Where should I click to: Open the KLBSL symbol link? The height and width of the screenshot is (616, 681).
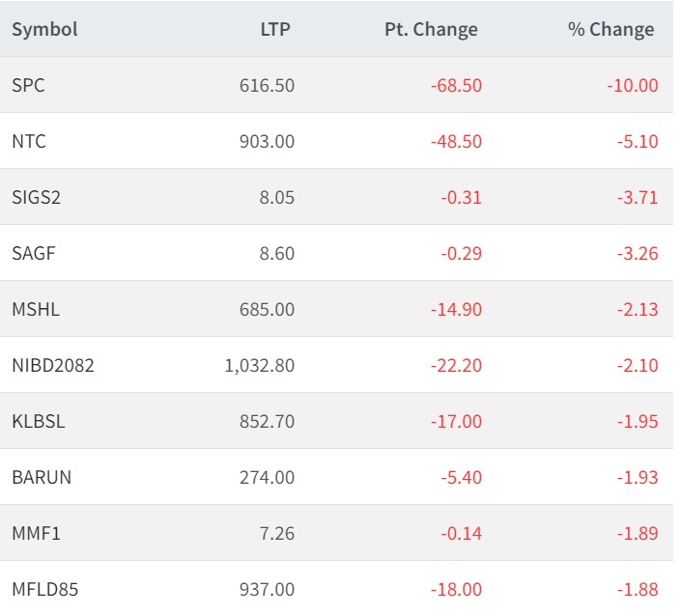(x=40, y=421)
